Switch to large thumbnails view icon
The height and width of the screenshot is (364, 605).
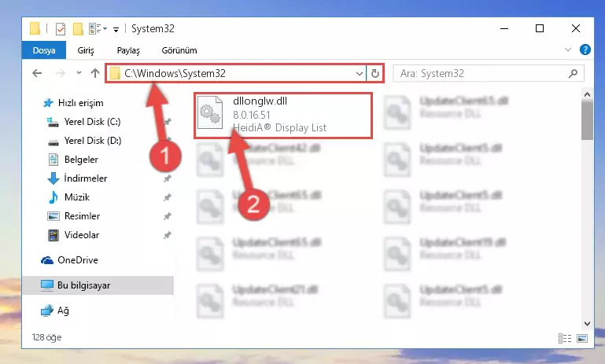[x=582, y=339]
